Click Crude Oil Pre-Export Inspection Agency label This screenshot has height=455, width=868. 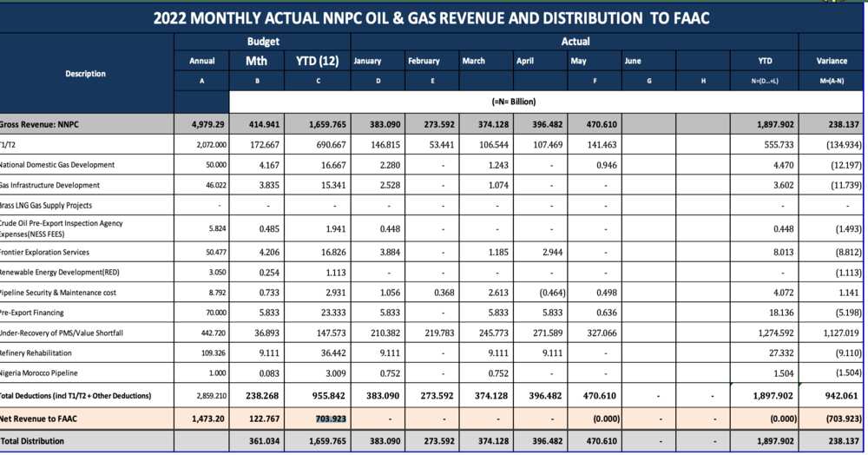tap(62, 228)
